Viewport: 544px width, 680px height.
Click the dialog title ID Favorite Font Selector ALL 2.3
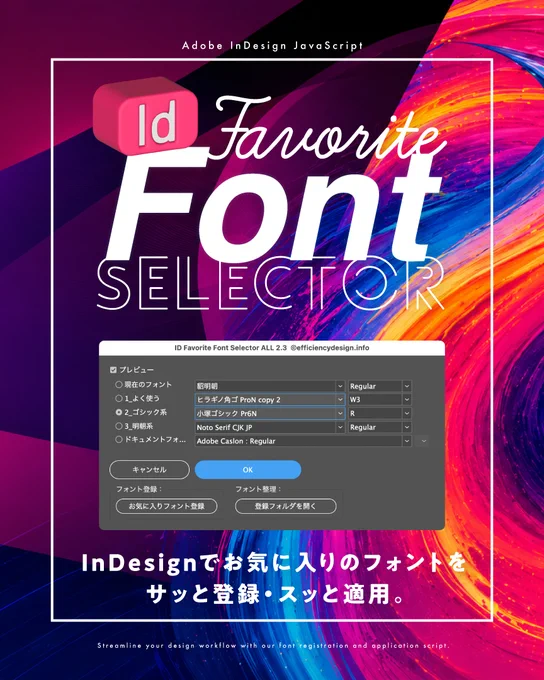[230, 348]
